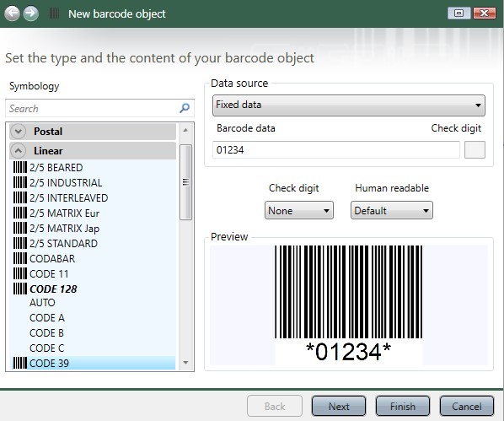Select 2/5 MATRIX Eur symbology
Image resolution: width=504 pixels, height=421 pixels.
[65, 213]
